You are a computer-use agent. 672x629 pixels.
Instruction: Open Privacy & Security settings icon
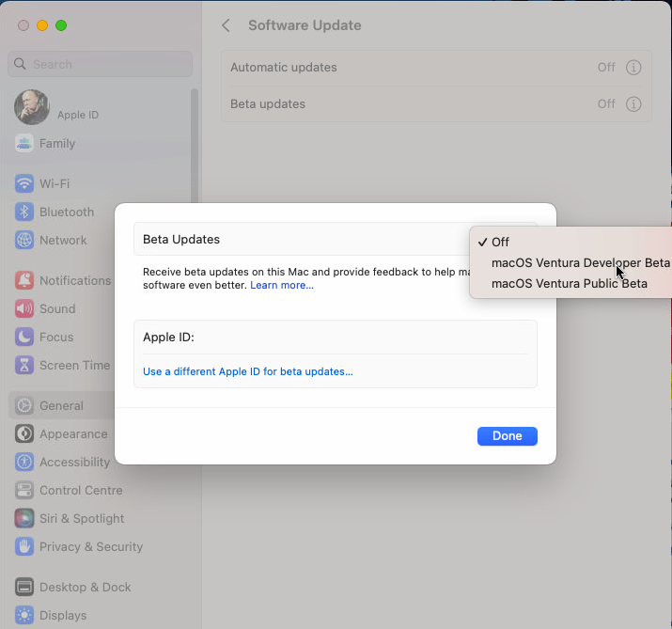pyautogui.click(x=24, y=546)
